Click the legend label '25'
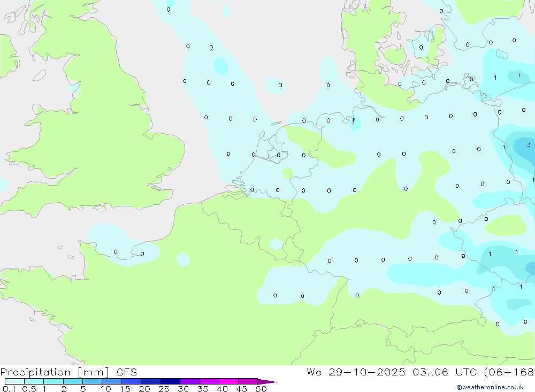Viewport: 535px width, 392px height. tap(164, 389)
